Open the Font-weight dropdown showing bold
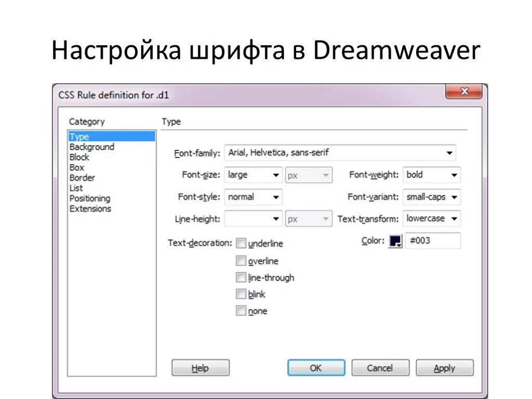This screenshot has width=532, height=399. [432, 175]
